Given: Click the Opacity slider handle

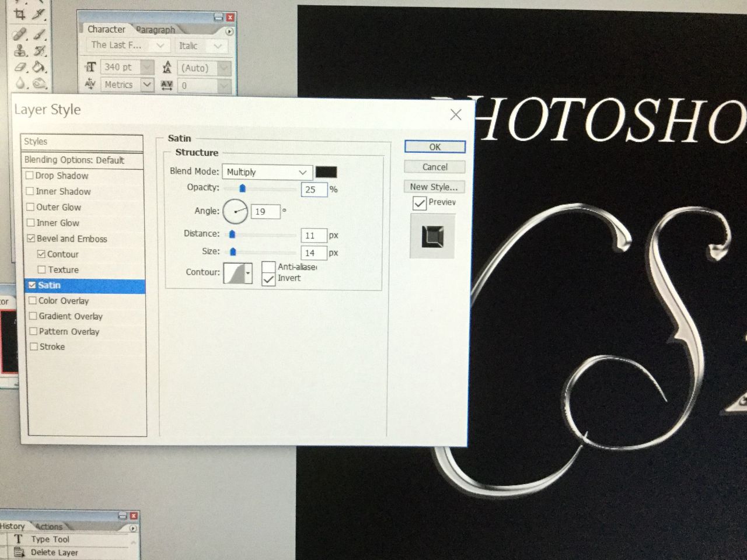Looking at the screenshot, I should 242,188.
